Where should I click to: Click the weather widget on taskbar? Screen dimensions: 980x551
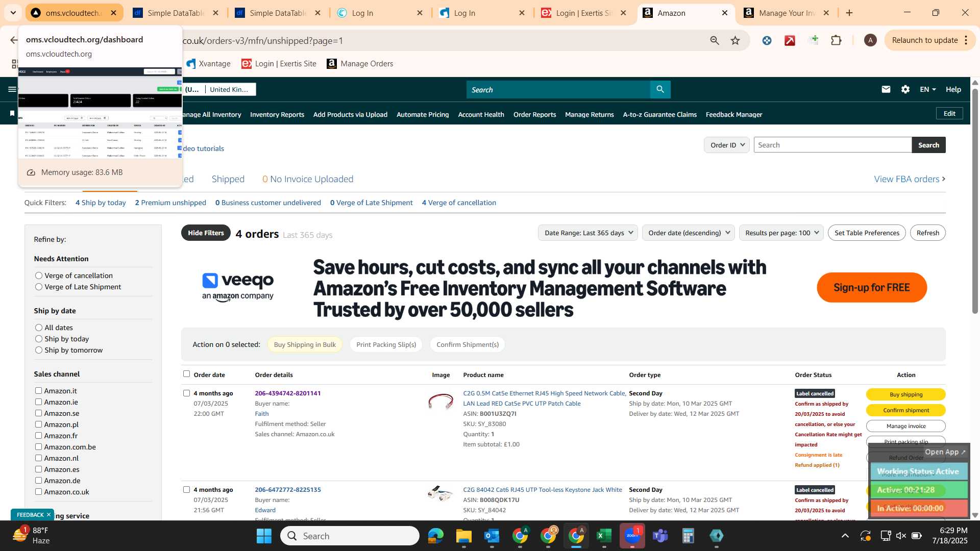pyautogui.click(x=32, y=536)
